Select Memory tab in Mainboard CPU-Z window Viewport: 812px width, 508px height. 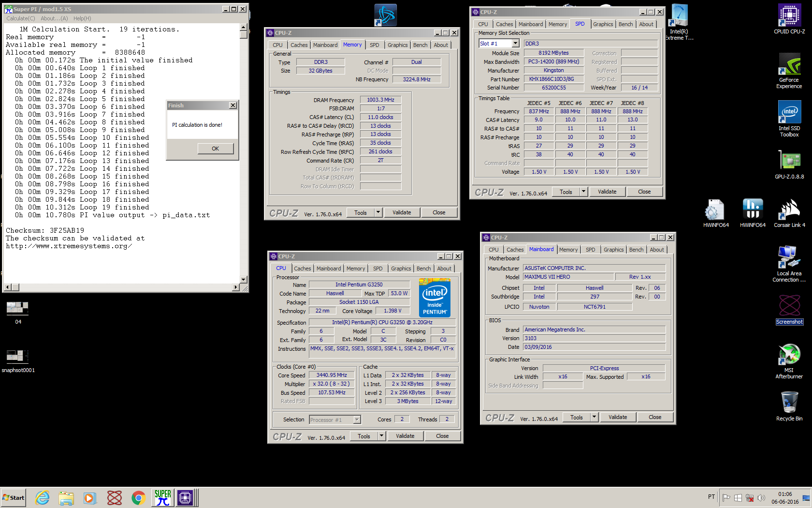tap(568, 250)
